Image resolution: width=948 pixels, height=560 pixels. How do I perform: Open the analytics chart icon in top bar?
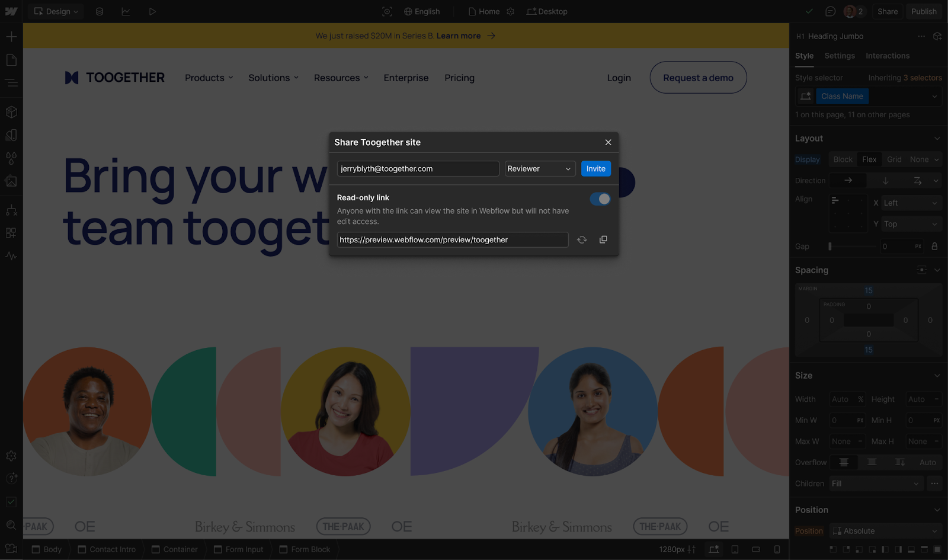point(126,11)
